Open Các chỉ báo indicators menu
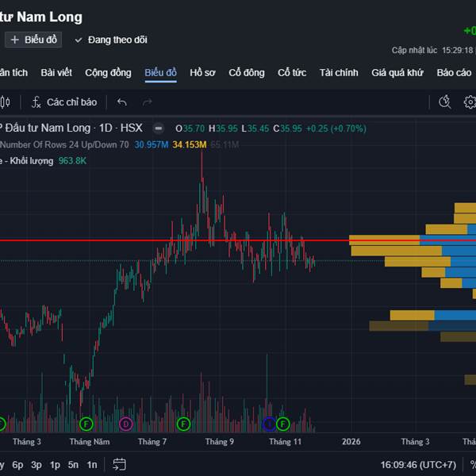 click(64, 102)
